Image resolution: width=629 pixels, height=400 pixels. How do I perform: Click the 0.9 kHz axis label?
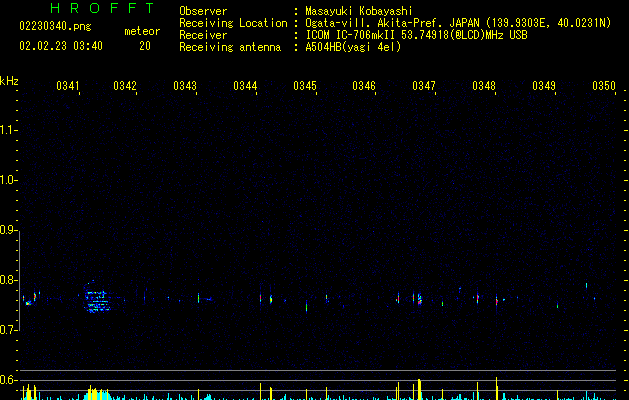[x=8, y=230]
